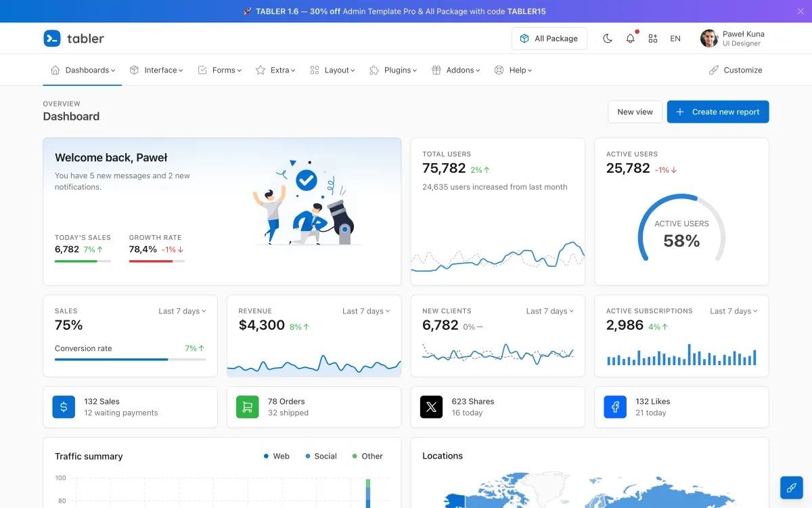
Task: Close the top promo banner
Action: (801, 11)
